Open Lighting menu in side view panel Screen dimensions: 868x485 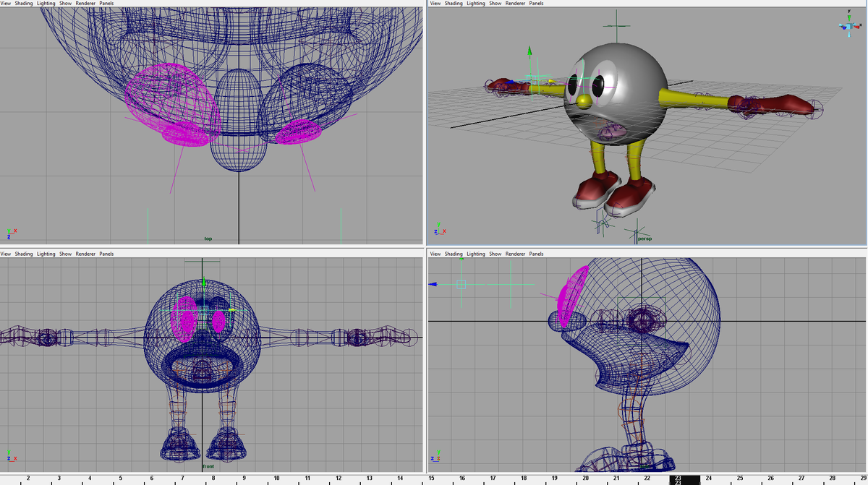(x=476, y=254)
